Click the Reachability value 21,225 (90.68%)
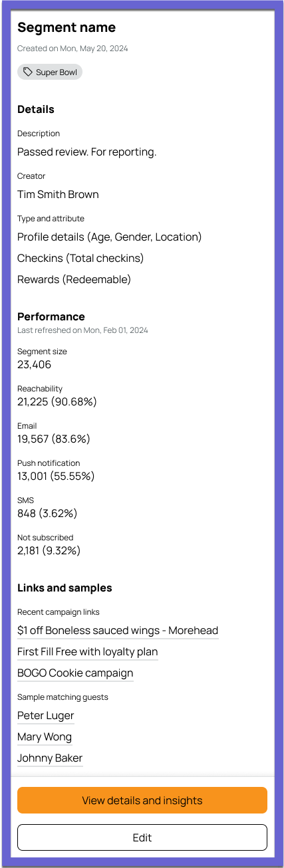 57,401
